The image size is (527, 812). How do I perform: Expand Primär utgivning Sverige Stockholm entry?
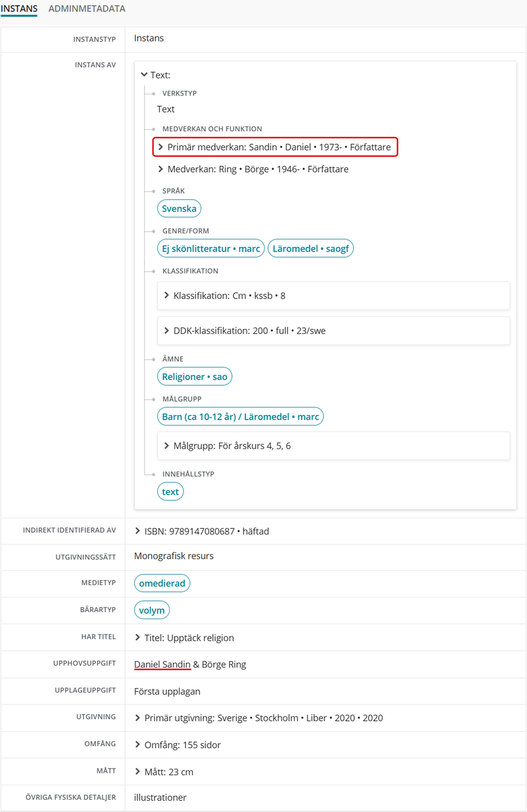click(138, 718)
